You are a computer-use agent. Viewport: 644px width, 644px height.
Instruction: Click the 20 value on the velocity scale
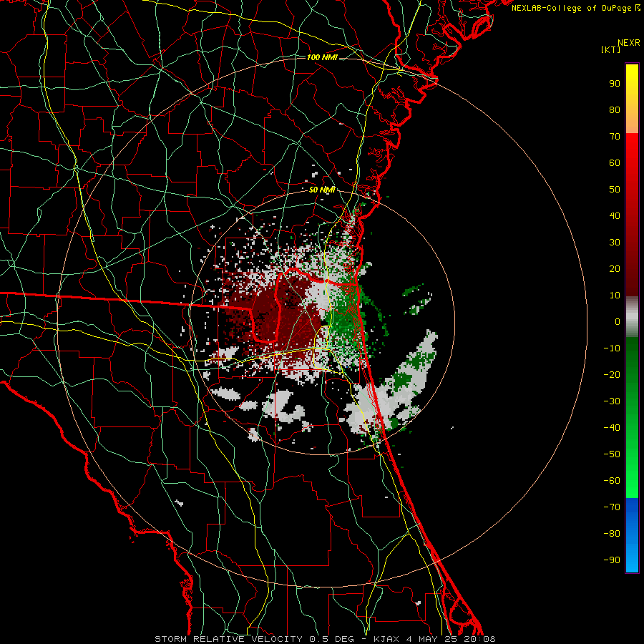[615, 268]
